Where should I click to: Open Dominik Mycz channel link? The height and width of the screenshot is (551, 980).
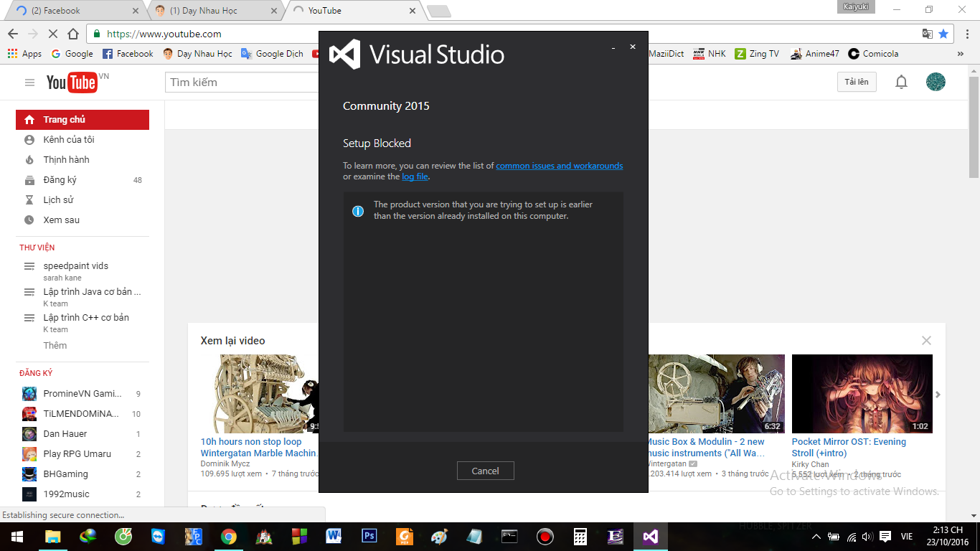[x=227, y=464]
